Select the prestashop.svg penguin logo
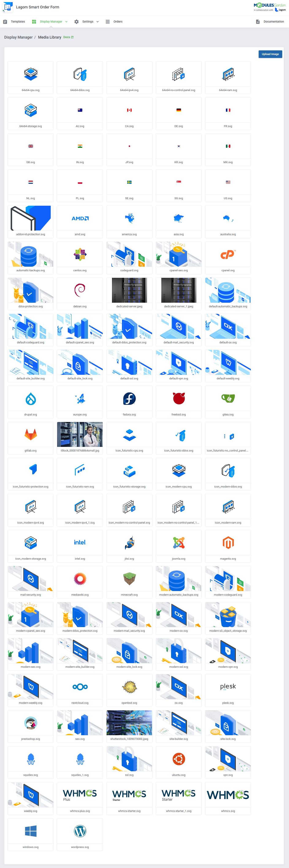The image size is (289, 868). point(31,723)
